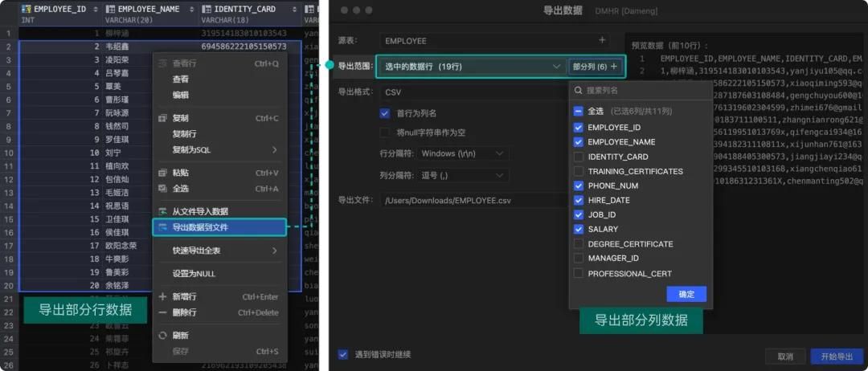Select table cell 欧阳念荣 in row 17
This screenshot has height=371, width=868.
[121, 246]
